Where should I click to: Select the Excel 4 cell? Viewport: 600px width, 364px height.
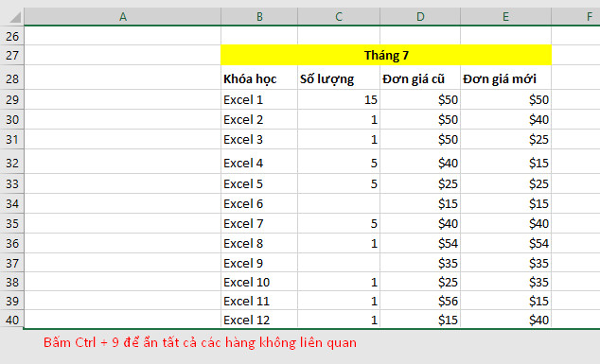259,163
